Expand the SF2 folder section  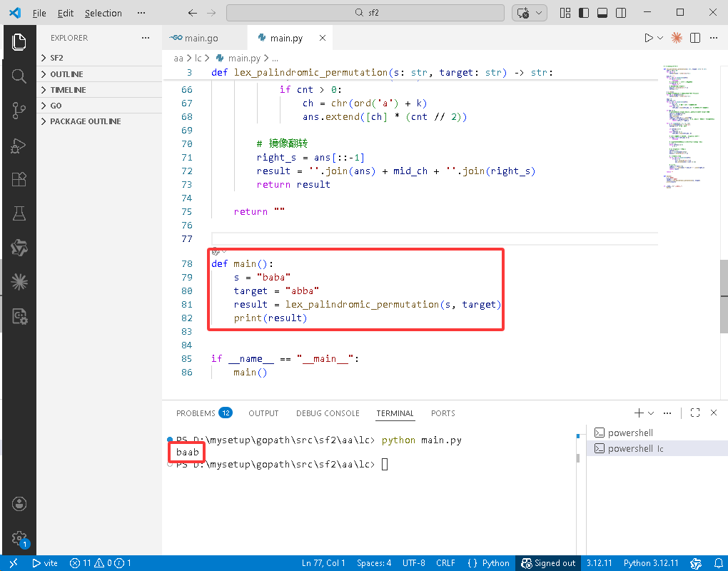coord(99,58)
